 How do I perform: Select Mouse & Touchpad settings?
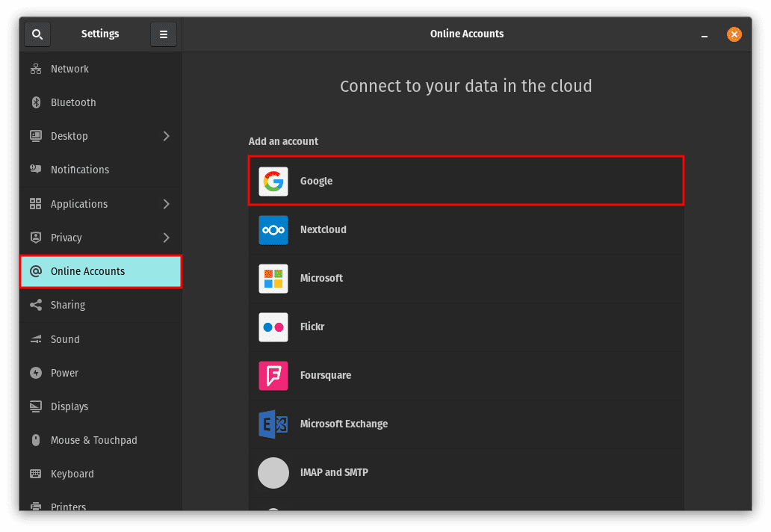[101, 440]
